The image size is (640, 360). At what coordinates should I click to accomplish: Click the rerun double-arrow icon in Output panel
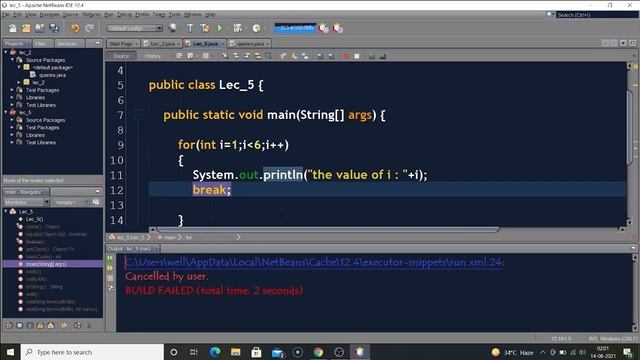tap(110, 258)
